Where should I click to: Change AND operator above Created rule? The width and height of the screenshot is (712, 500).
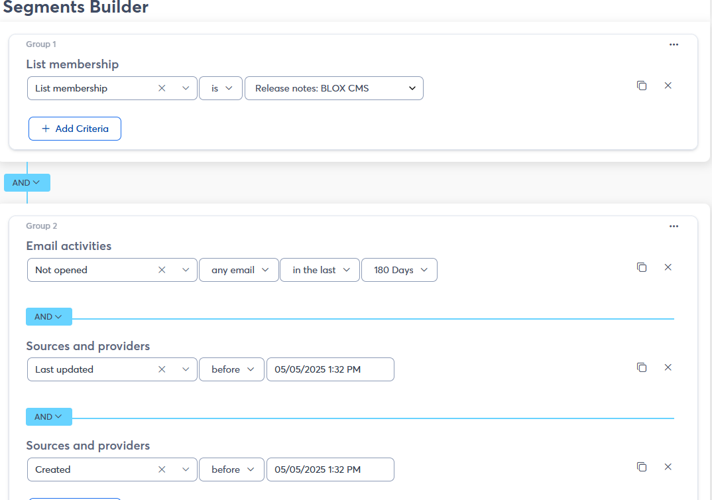pyautogui.click(x=49, y=417)
